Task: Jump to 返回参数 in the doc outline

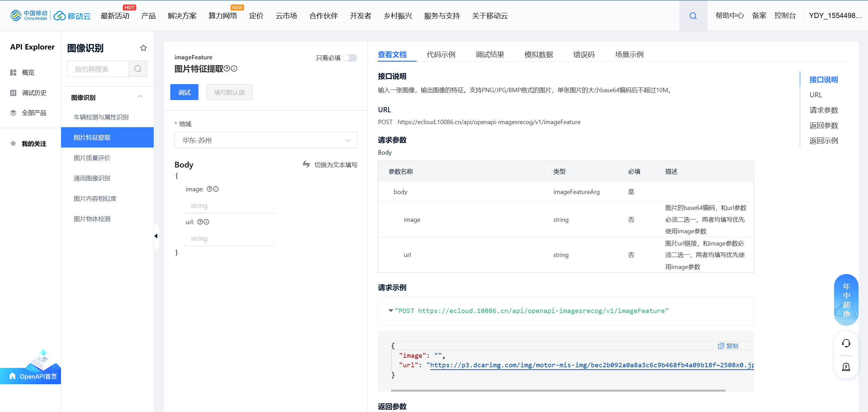Action: (824, 125)
